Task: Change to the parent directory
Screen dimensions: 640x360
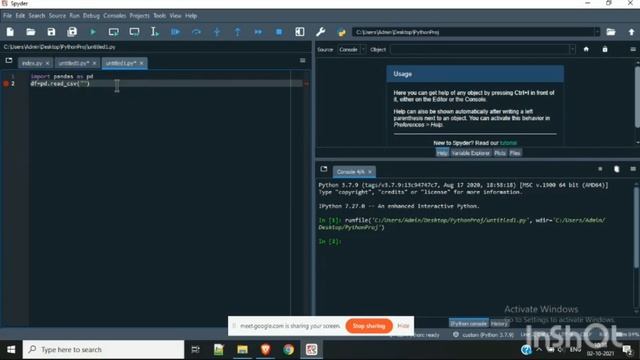Action: [631, 32]
